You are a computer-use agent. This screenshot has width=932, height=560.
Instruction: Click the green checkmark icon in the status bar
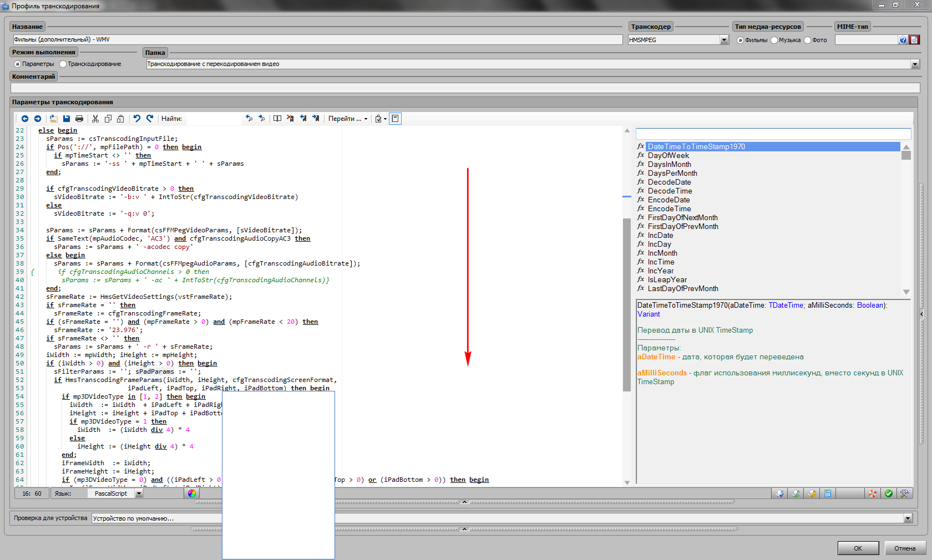click(889, 493)
